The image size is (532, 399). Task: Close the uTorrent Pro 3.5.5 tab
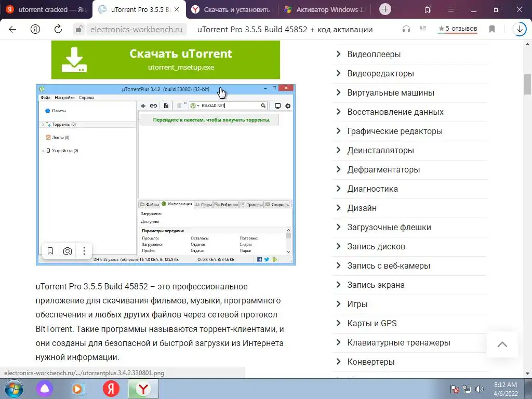(177, 9)
